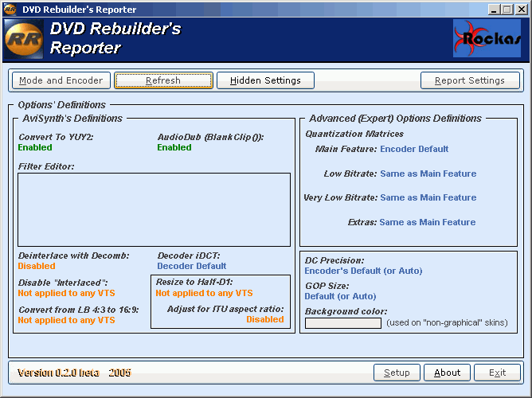The height and width of the screenshot is (398, 532).
Task: Click 'Disabled' under Deinterlace with Decomb
Action: point(37,266)
